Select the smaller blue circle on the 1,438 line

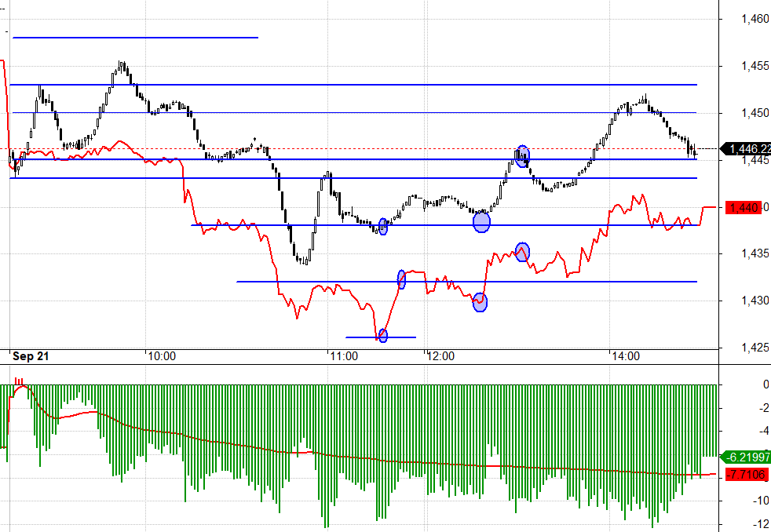(x=383, y=227)
